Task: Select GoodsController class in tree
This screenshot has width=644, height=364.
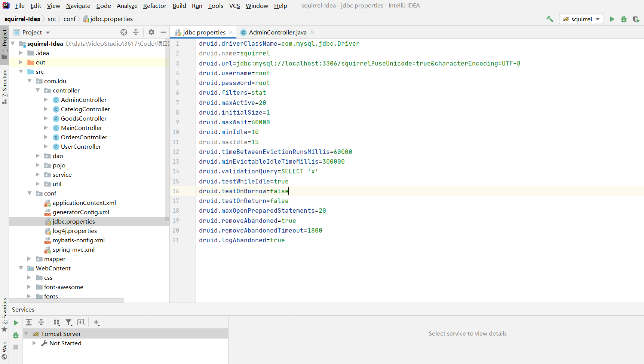Action: click(x=83, y=118)
